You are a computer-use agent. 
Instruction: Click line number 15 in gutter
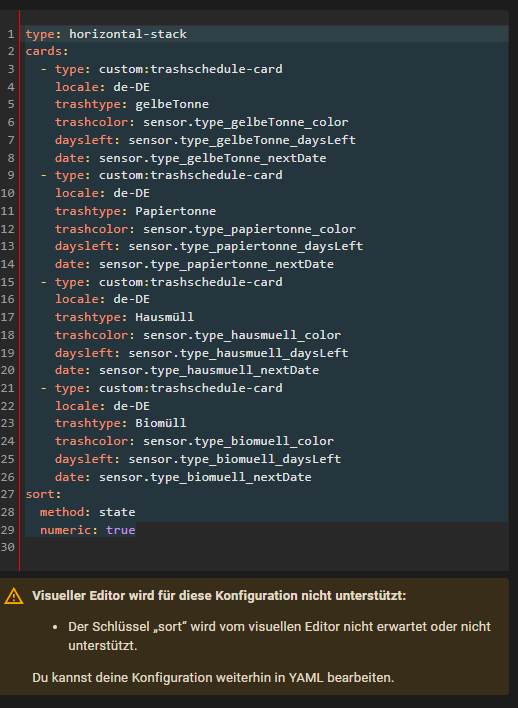(7, 282)
